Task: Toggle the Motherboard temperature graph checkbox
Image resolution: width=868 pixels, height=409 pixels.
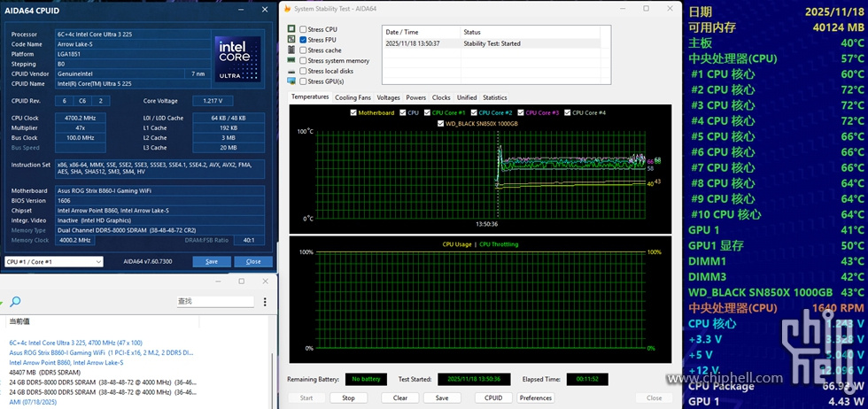Action: [x=354, y=113]
